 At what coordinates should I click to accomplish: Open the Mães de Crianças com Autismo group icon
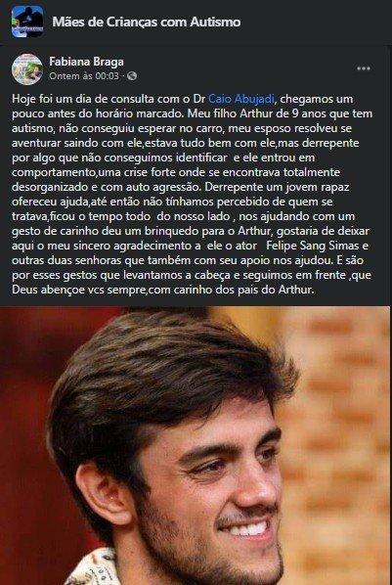pyautogui.click(x=27, y=22)
